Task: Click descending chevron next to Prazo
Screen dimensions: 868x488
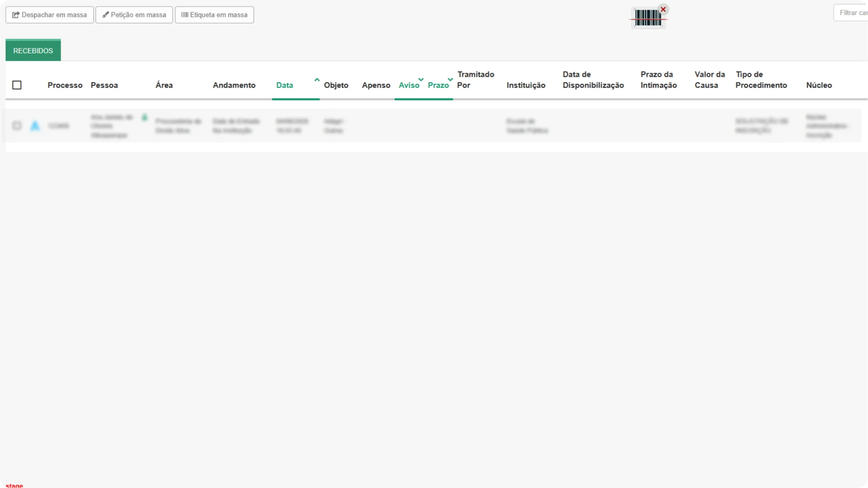Action: [450, 79]
